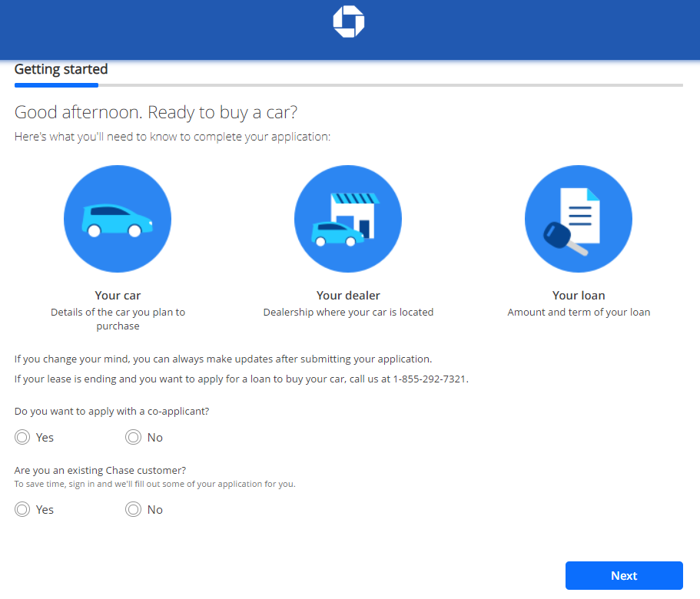Click 'Good afternoon. Ready to buy a car?' heading
This screenshot has width=700, height=599.
click(156, 112)
